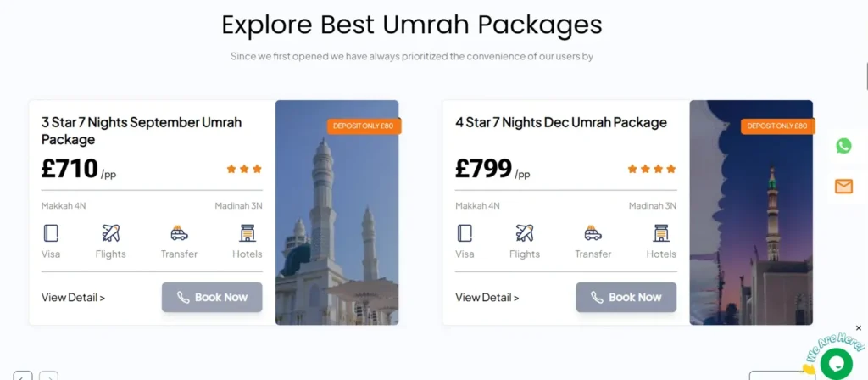Click Hotels icon on Dec package

[661, 233]
